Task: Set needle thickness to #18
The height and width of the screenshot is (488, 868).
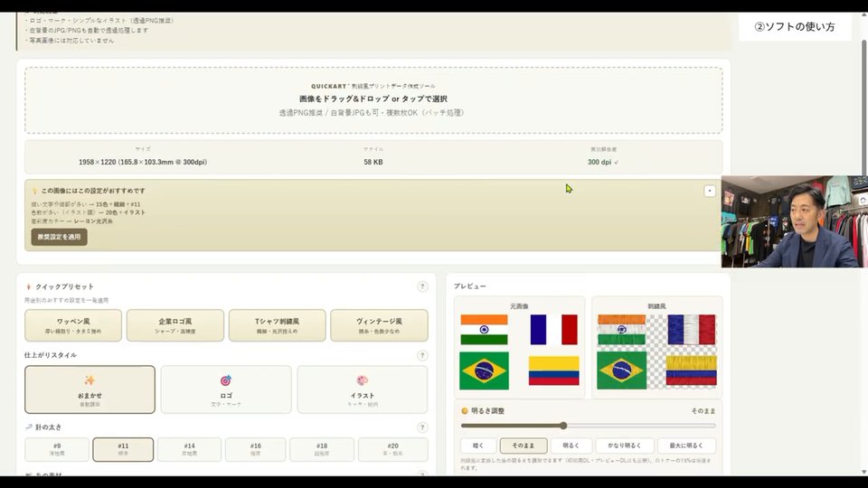Action: point(322,449)
